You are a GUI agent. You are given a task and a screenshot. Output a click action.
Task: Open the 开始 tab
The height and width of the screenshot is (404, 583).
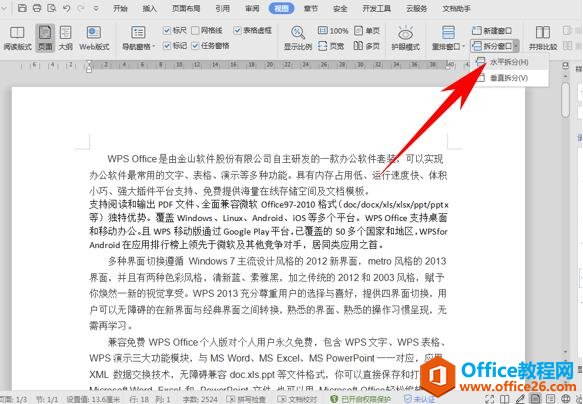(x=120, y=8)
